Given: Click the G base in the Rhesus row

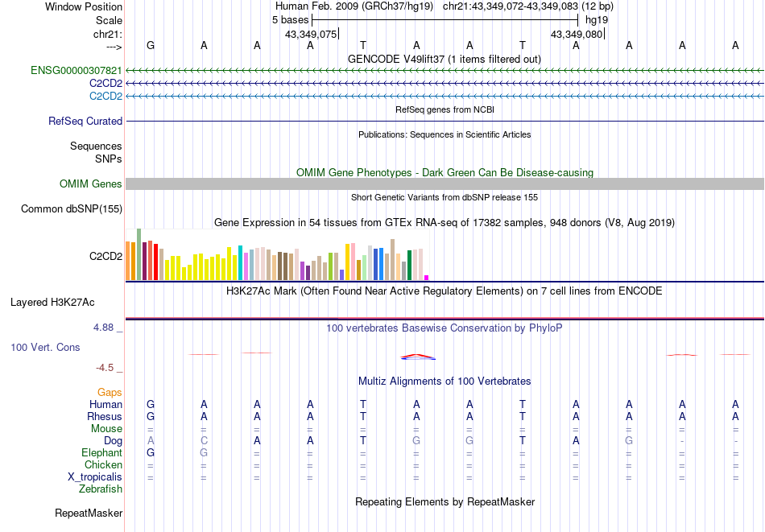Looking at the screenshot, I should coord(151,416).
